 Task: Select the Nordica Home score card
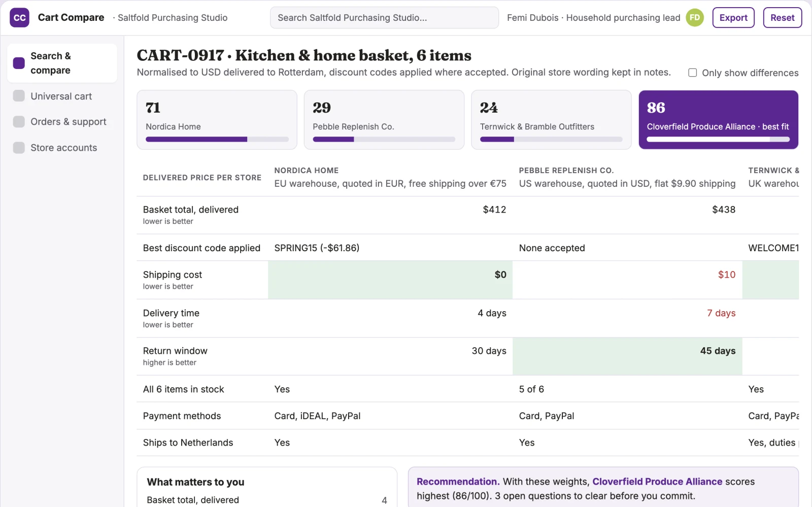pos(217,120)
